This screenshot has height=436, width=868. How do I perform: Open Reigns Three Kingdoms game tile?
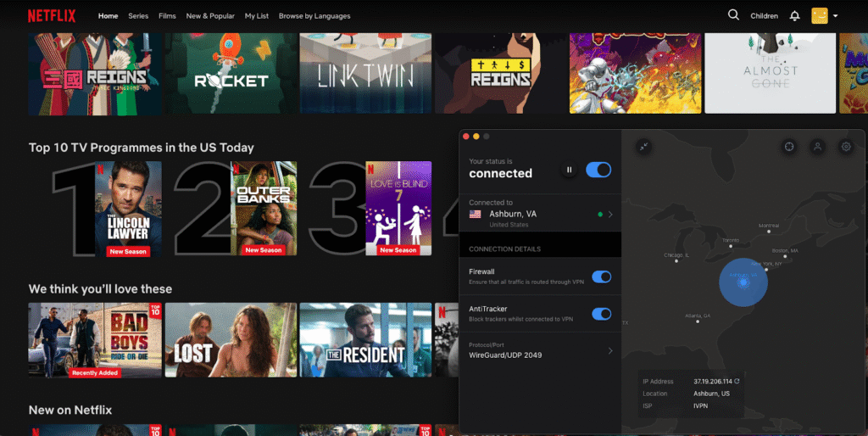(95, 73)
